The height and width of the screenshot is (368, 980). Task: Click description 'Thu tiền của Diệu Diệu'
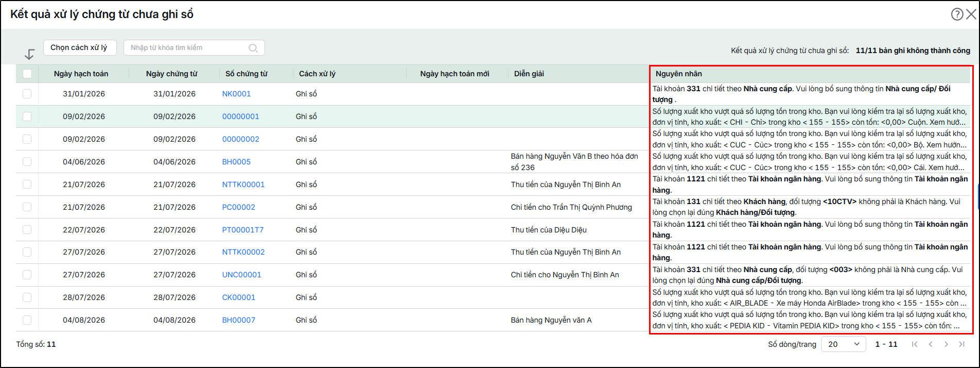549,230
